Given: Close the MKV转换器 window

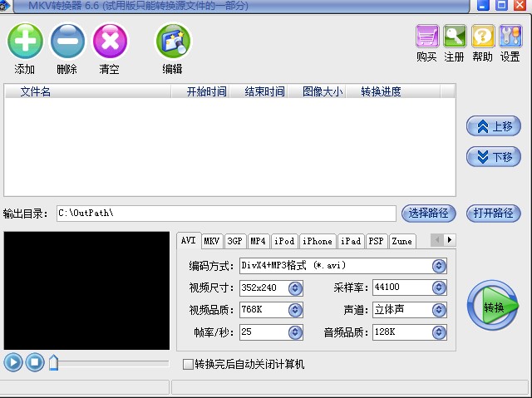Looking at the screenshot, I should tap(520, 5).
